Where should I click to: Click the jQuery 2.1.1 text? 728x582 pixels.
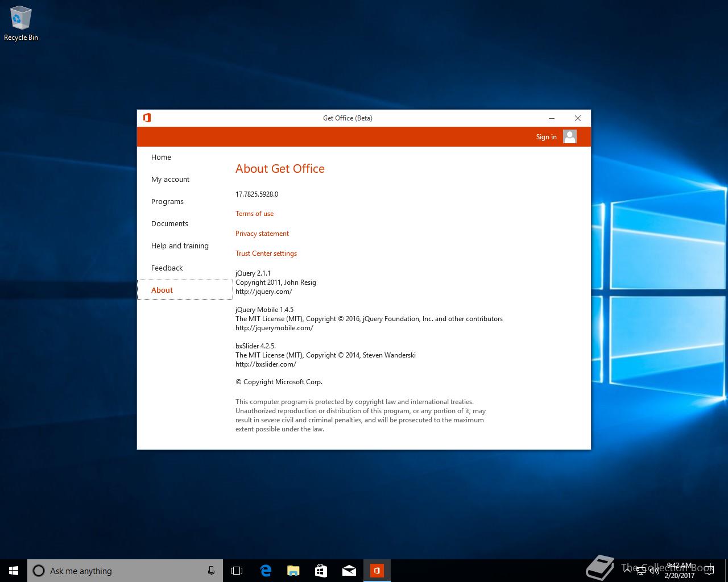(253, 273)
